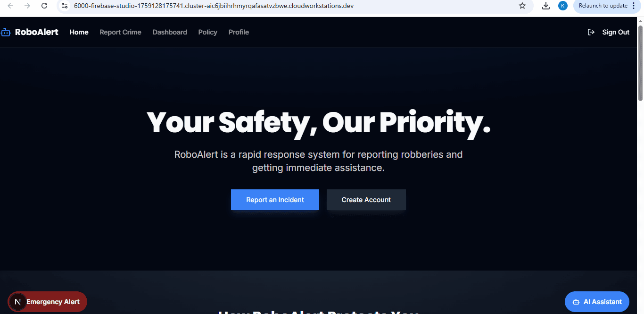Click the robot icon on AI Assistant button
644x314 pixels.
pos(576,302)
